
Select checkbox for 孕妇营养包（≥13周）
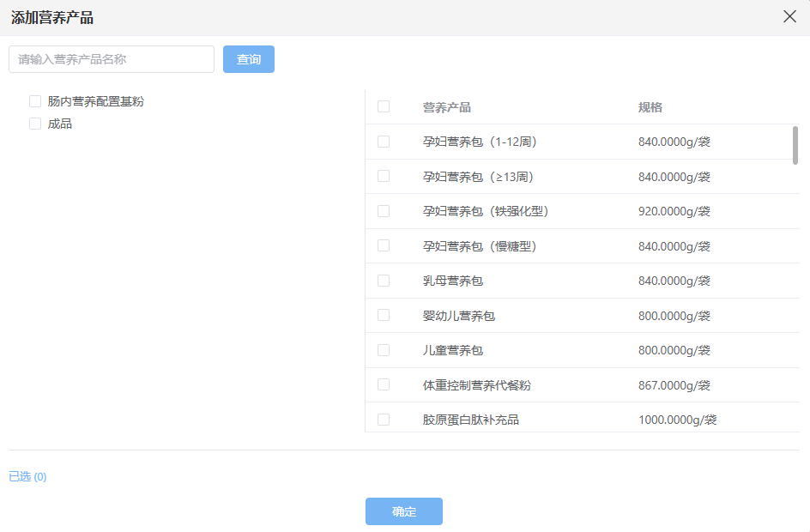pos(384,176)
